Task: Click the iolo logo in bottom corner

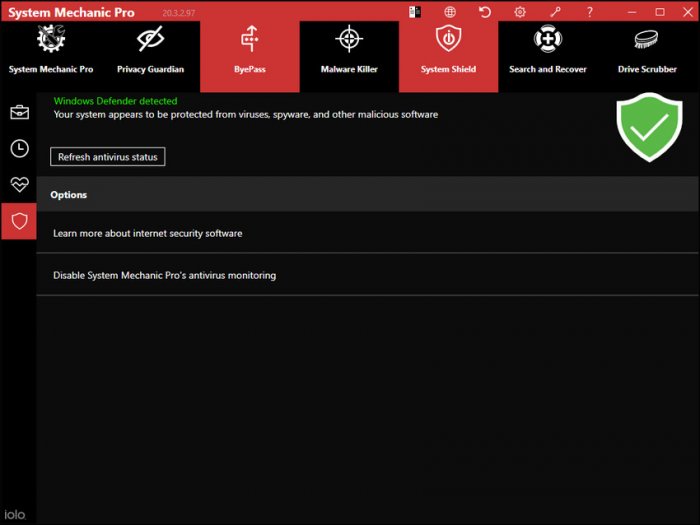Action: tap(15, 515)
